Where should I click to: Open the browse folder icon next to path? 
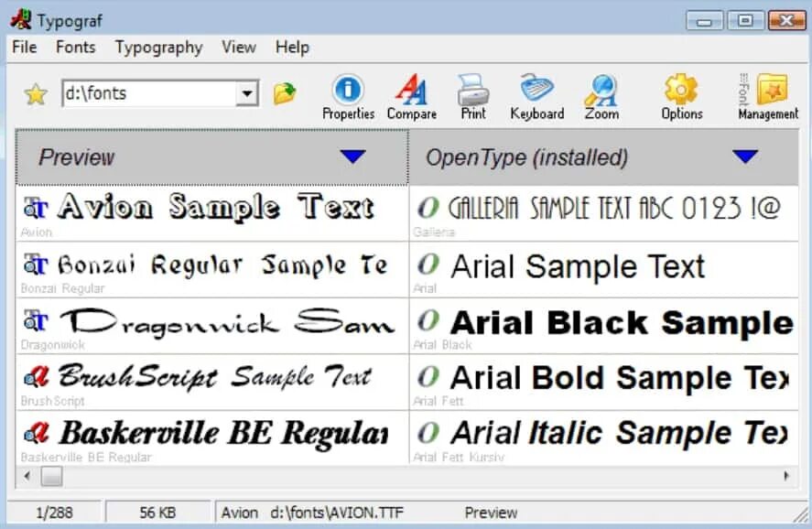(285, 93)
